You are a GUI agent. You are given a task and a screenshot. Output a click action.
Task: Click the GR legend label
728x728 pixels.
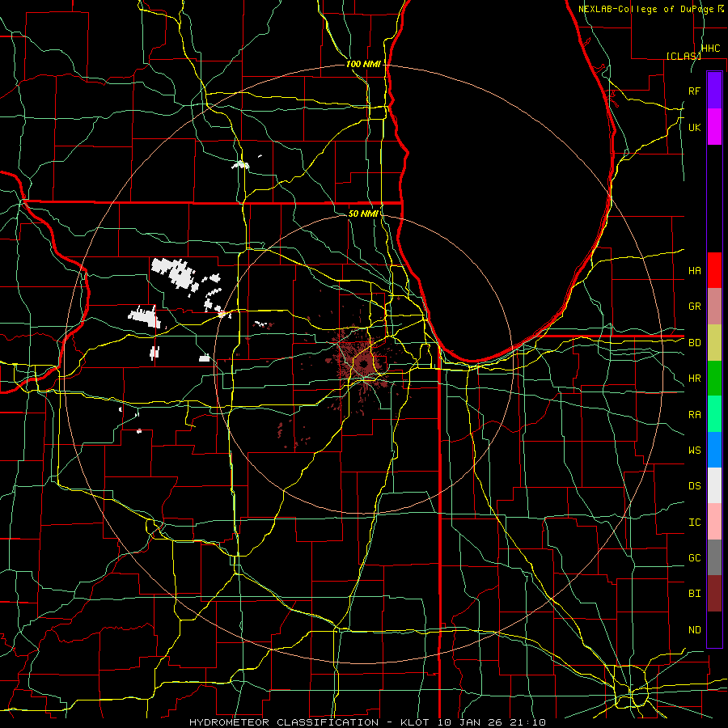click(x=694, y=307)
